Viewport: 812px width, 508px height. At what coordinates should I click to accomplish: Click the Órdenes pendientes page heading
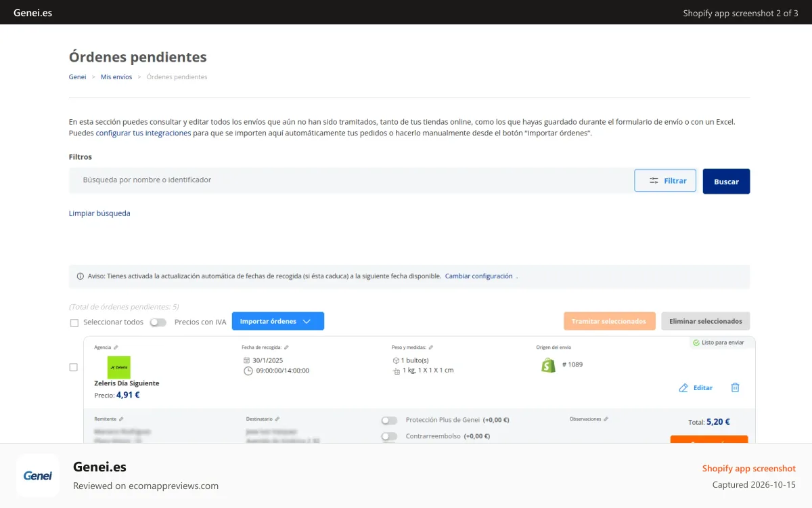tap(138, 57)
